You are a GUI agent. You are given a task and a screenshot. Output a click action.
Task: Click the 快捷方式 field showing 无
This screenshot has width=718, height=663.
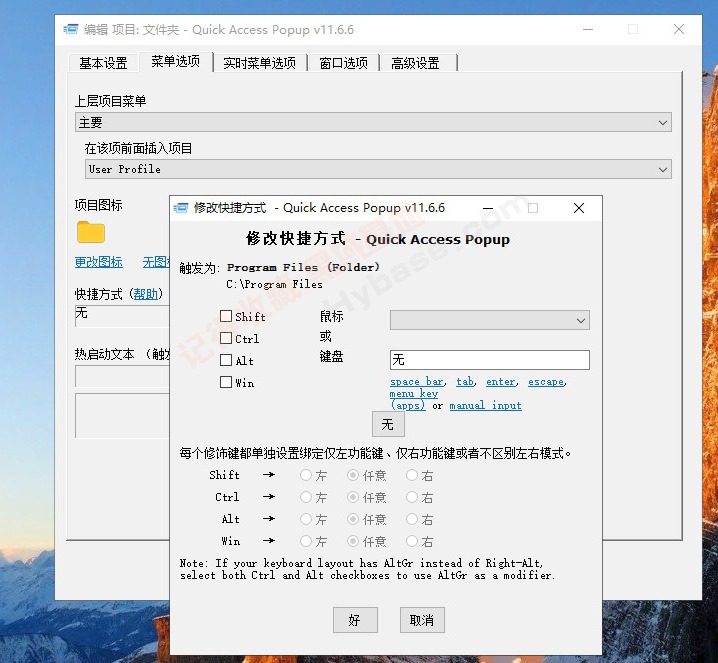click(122, 315)
